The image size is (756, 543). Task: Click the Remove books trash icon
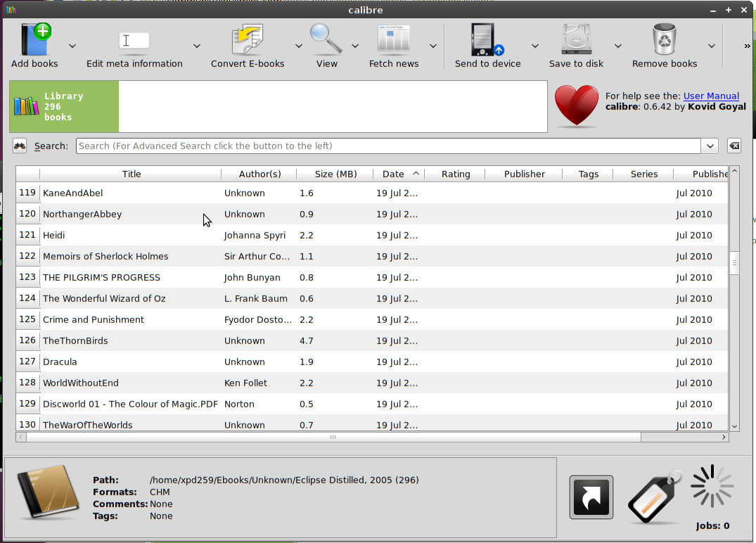click(x=664, y=40)
